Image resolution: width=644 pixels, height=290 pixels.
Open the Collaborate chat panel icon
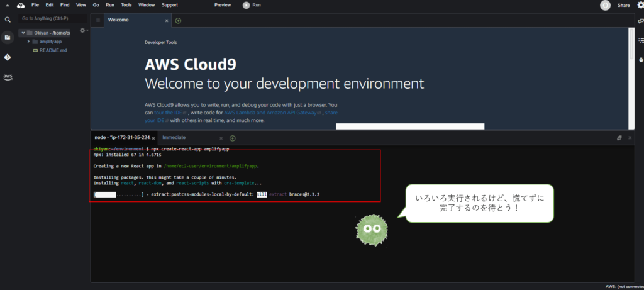point(640,21)
